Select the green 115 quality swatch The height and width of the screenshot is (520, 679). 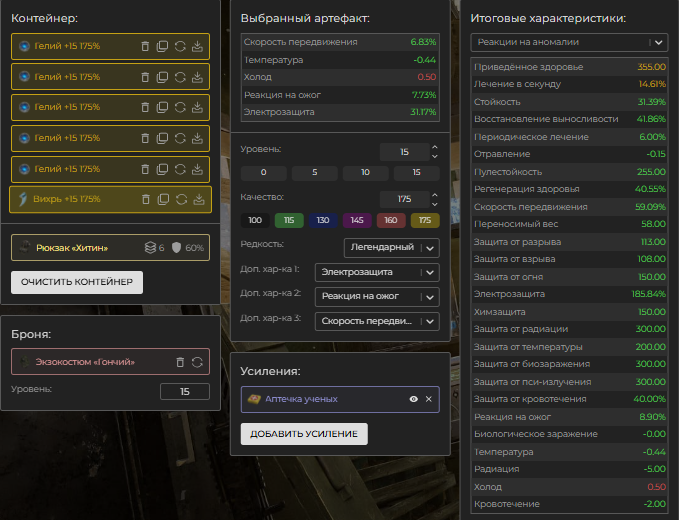(x=289, y=220)
